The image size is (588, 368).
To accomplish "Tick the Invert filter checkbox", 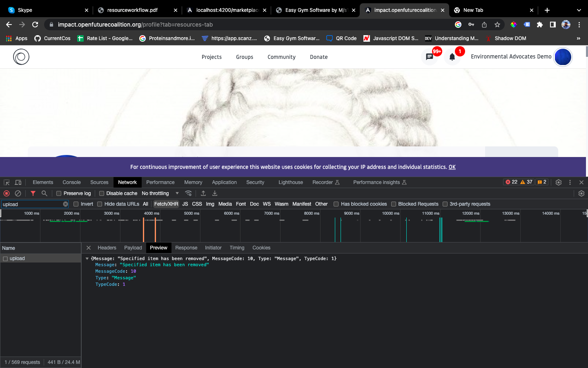I will [x=76, y=204].
